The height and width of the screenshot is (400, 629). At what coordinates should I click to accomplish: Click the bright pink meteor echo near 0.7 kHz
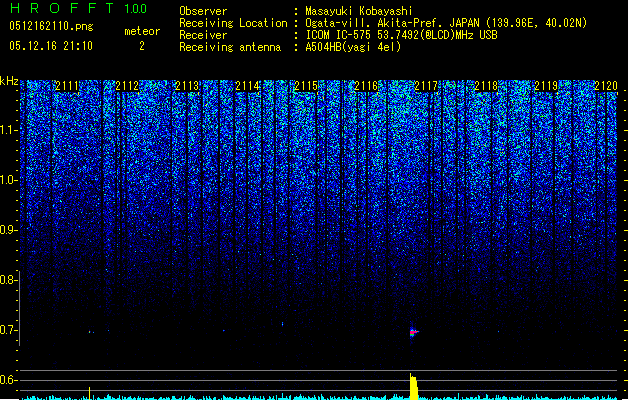click(414, 332)
